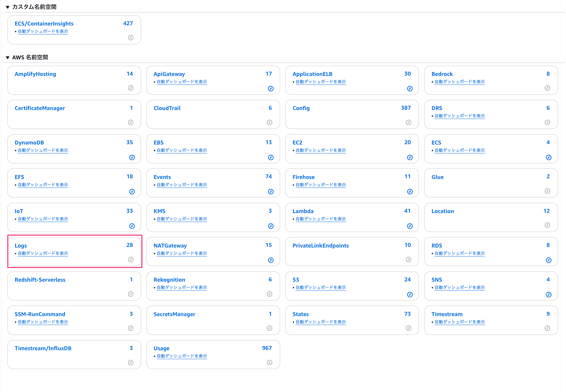Click the compass icon on DynamoDB card
The height and width of the screenshot is (392, 566).
click(x=132, y=158)
